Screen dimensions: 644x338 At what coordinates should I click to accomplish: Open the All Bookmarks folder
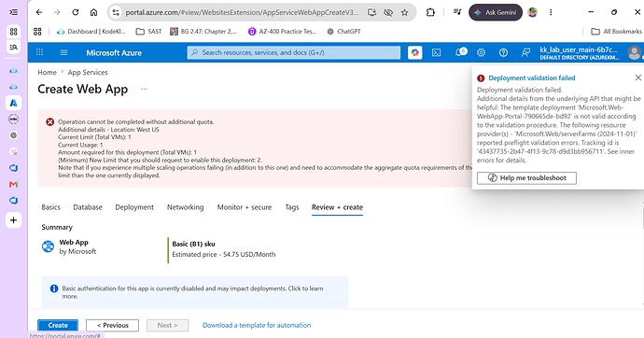(616, 31)
